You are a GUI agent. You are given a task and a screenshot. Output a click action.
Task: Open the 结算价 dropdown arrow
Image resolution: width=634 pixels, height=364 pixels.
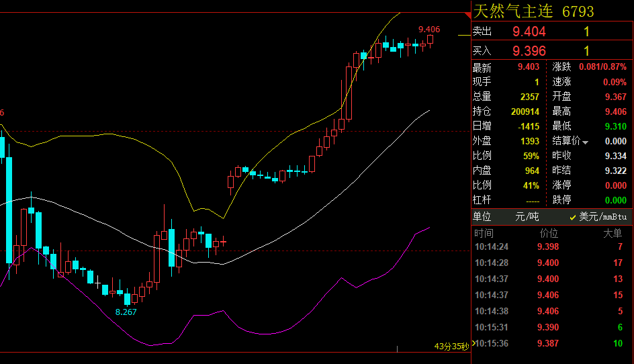click(585, 142)
